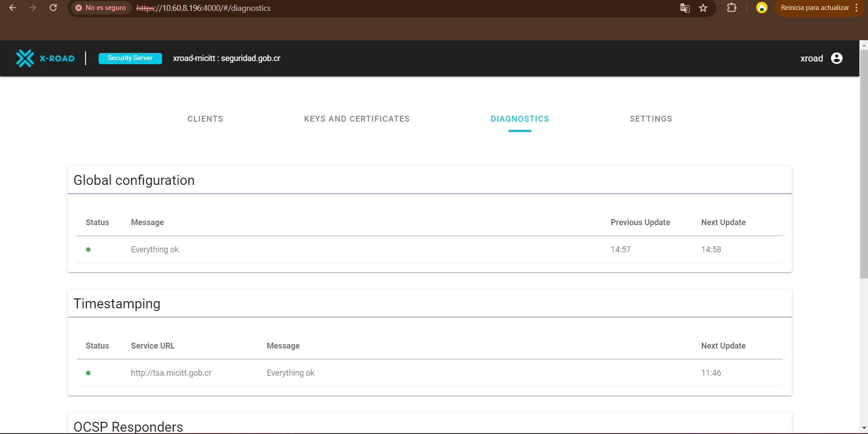This screenshot has width=868, height=434.
Task: Click the timestamping service URL text
Action: pos(171,373)
